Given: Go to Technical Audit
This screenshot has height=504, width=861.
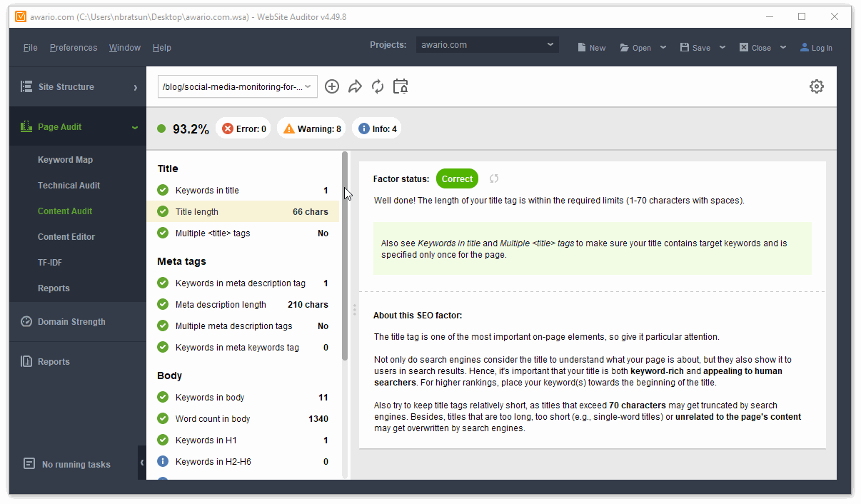Looking at the screenshot, I should 69,186.
